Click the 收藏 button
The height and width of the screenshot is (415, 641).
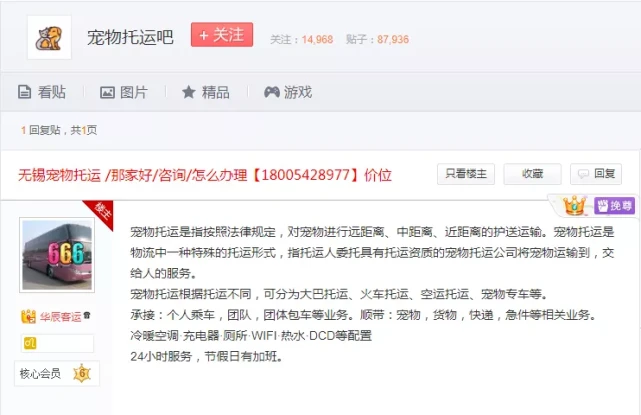[x=532, y=174]
